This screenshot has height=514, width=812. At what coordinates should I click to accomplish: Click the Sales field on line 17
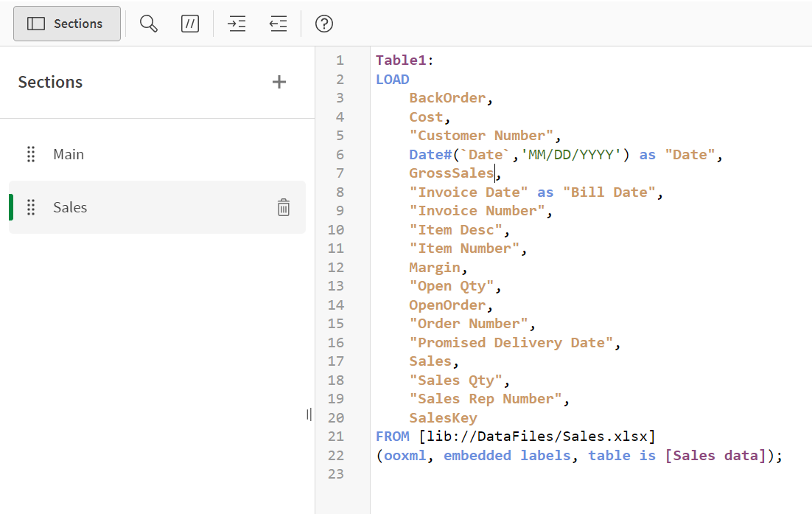point(430,361)
